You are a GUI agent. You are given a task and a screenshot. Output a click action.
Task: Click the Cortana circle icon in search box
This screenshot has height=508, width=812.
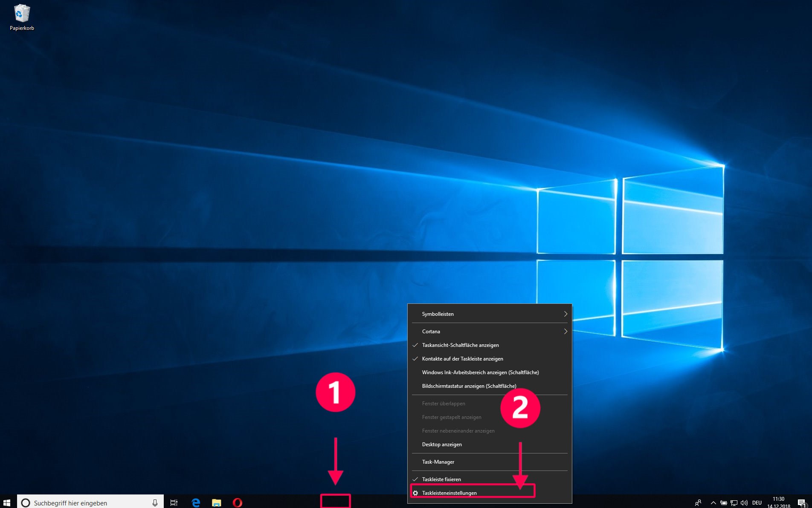pos(26,503)
